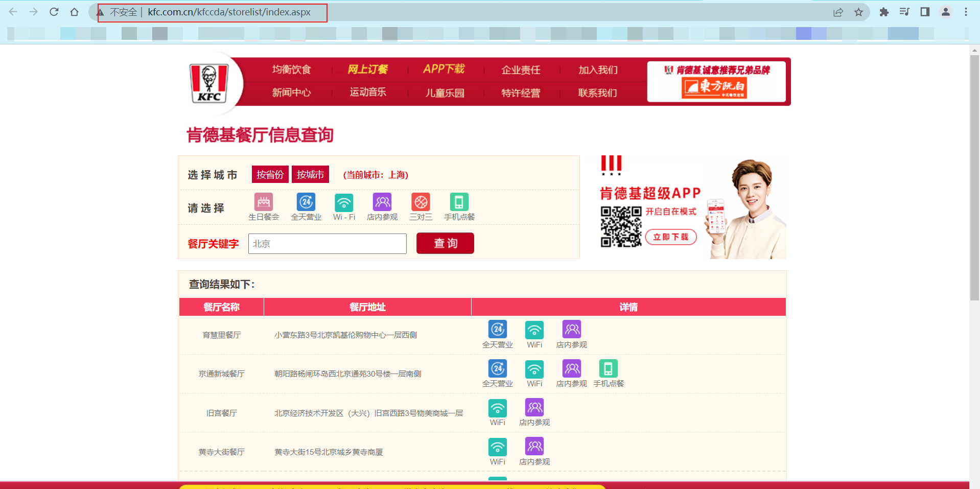
Task: Open 企业责任 menu item
Action: point(521,70)
